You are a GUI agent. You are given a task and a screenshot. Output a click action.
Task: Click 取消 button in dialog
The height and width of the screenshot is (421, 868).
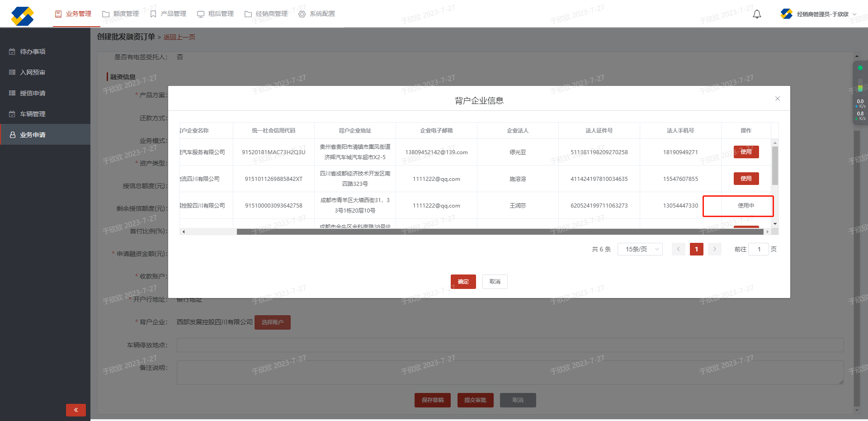click(x=495, y=282)
